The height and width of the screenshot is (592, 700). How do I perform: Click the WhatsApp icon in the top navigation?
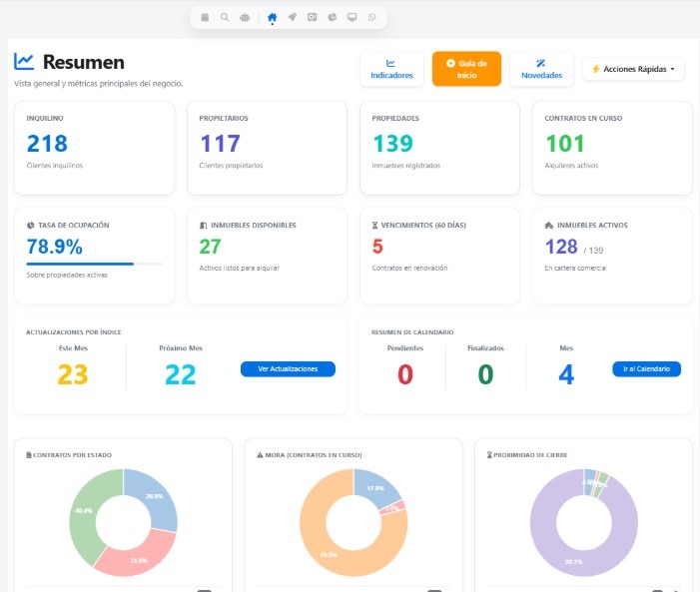click(371, 17)
